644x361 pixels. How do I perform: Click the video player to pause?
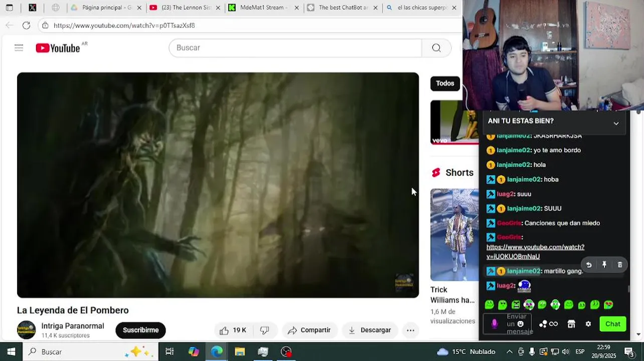click(x=218, y=185)
